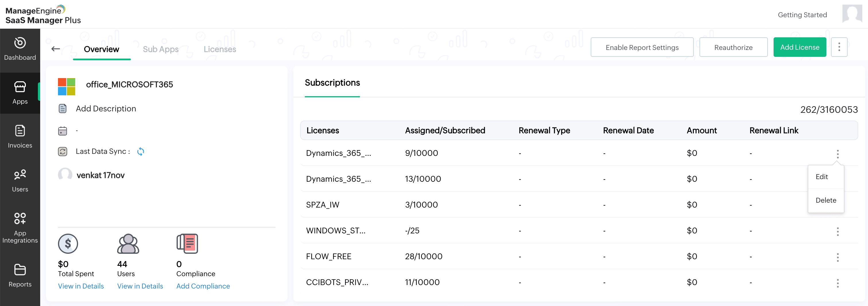Open the row menu for FLOW_FREE license

click(838, 257)
